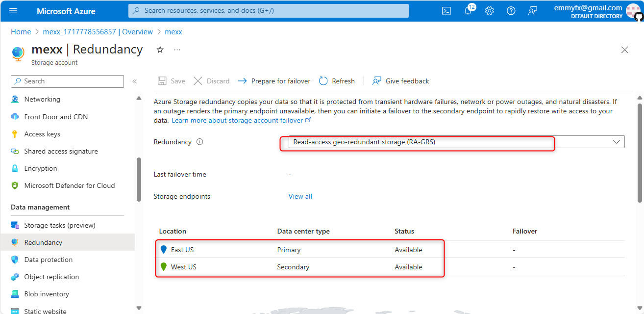The width and height of the screenshot is (644, 314).
Task: Click Prepare for failover
Action: point(274,81)
